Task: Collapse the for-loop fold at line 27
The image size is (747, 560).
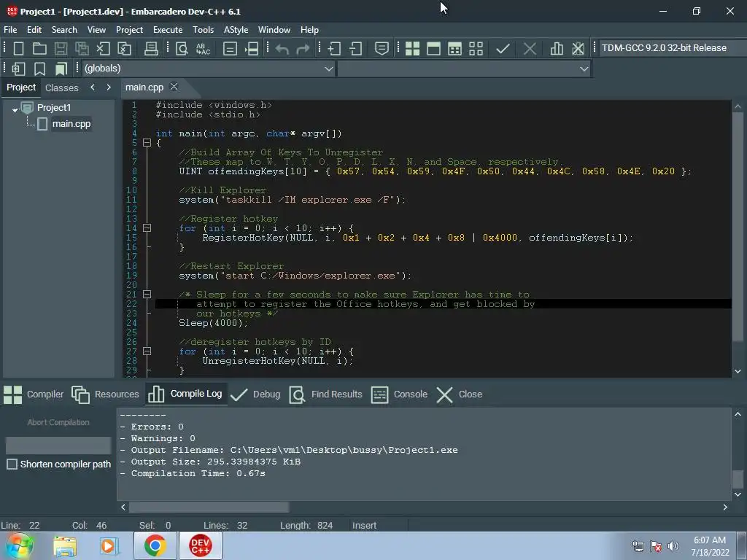Action: (147, 351)
